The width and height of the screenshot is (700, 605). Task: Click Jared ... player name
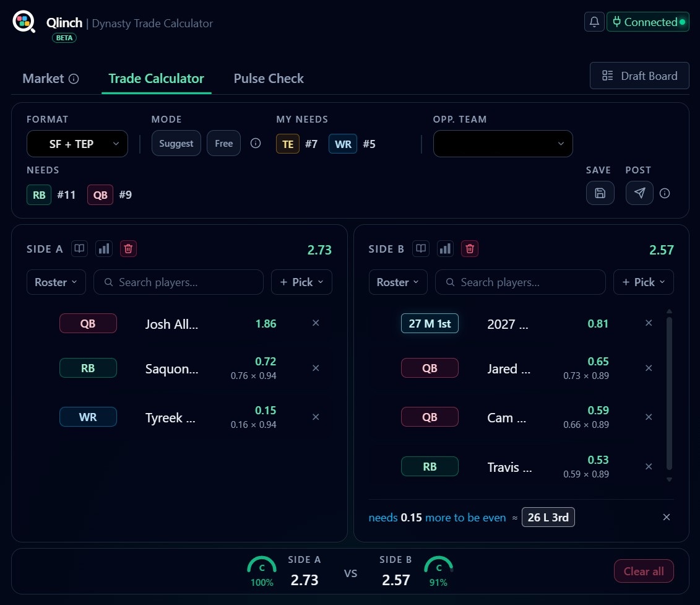tap(509, 368)
